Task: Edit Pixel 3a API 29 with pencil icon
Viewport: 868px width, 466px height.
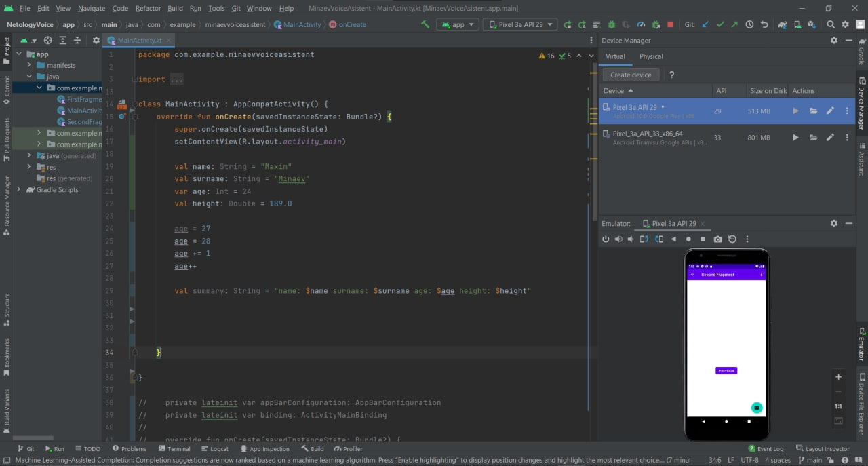Action: click(830, 111)
